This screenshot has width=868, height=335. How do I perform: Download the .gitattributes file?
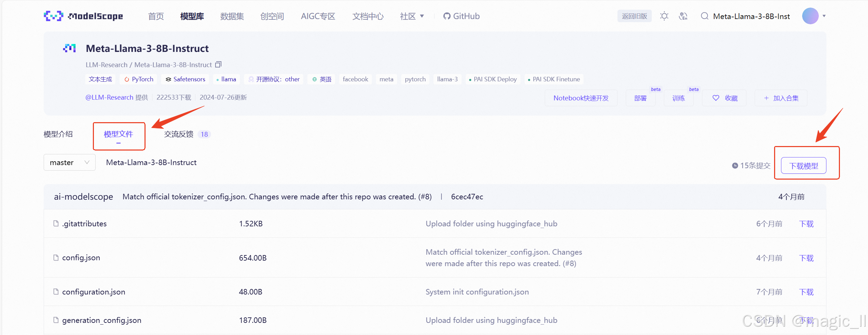[x=806, y=224]
